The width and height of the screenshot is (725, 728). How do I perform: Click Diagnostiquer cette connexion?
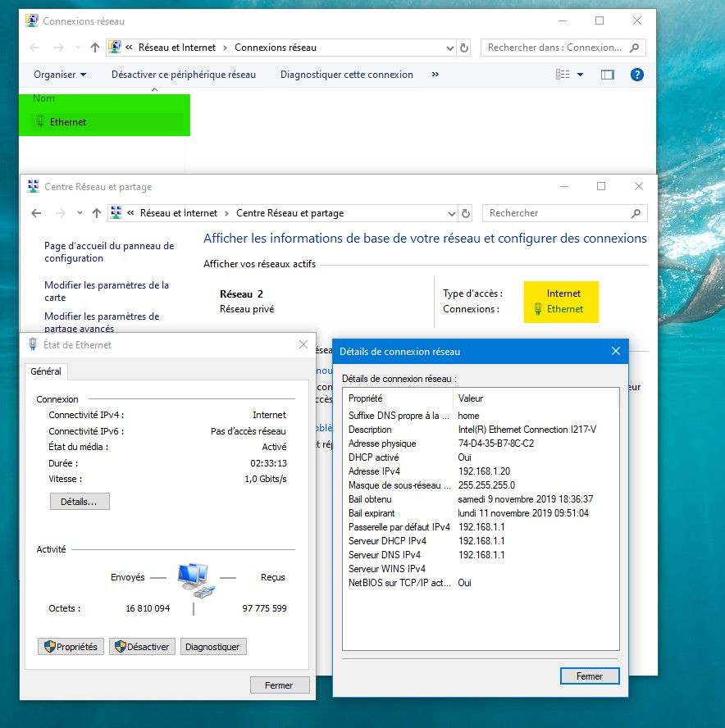[x=347, y=75]
